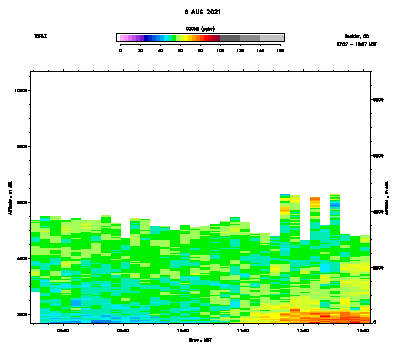Select the 11:00 time axis tick label
This screenshot has width=400, height=360.
click(243, 331)
